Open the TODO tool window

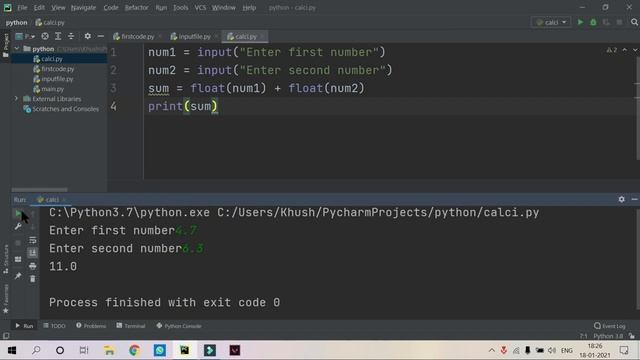point(54,326)
